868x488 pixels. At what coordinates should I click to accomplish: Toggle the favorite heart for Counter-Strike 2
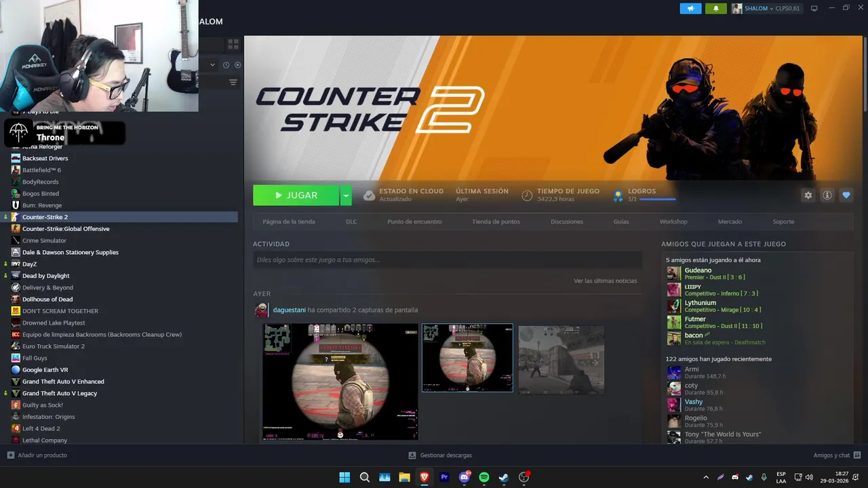pos(846,195)
